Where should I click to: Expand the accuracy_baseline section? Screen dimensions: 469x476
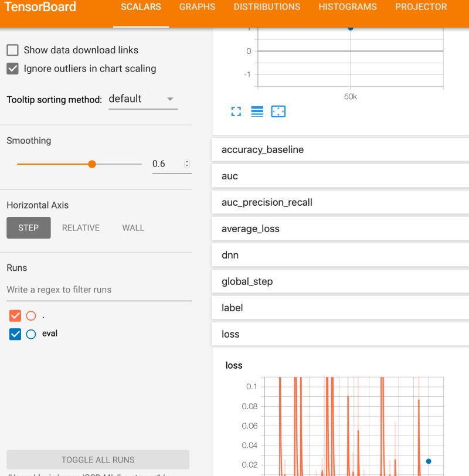tap(340, 149)
